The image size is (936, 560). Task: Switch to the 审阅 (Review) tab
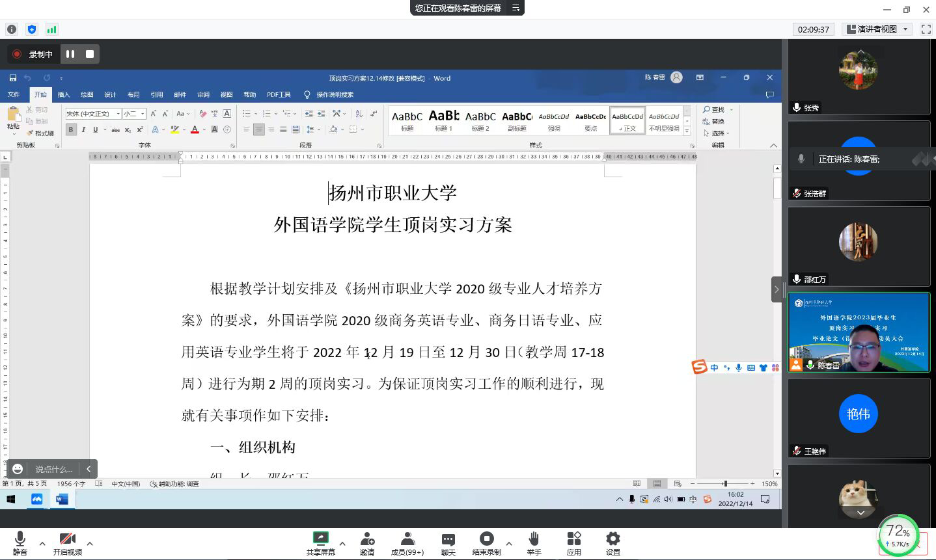click(x=203, y=95)
